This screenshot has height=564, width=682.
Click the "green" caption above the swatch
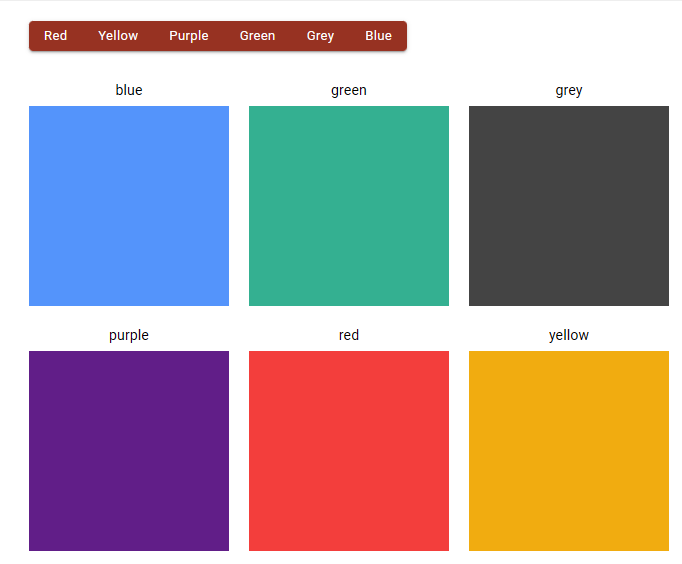349,90
